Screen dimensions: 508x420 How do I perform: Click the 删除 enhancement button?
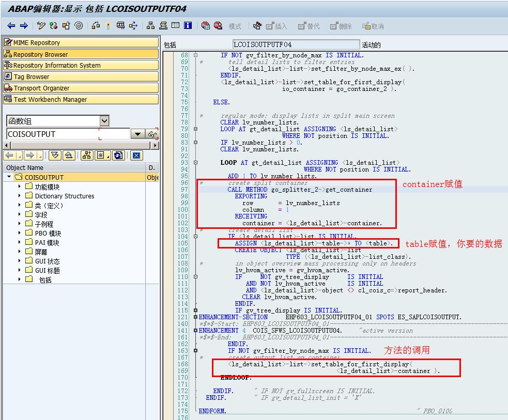point(341,26)
